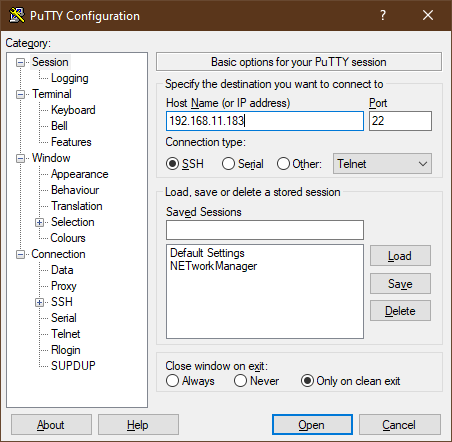
Task: Select the Colours category
Action: tap(68, 238)
